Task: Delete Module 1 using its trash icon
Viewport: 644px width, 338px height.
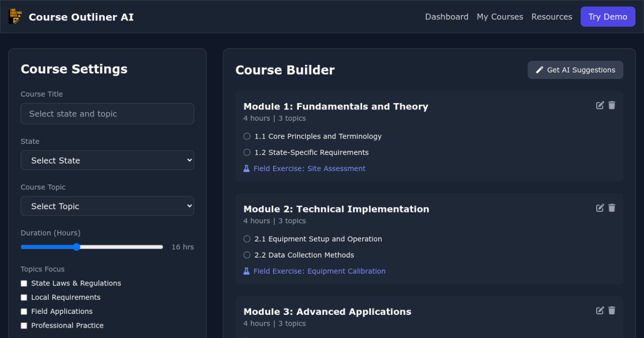Action: pyautogui.click(x=612, y=105)
